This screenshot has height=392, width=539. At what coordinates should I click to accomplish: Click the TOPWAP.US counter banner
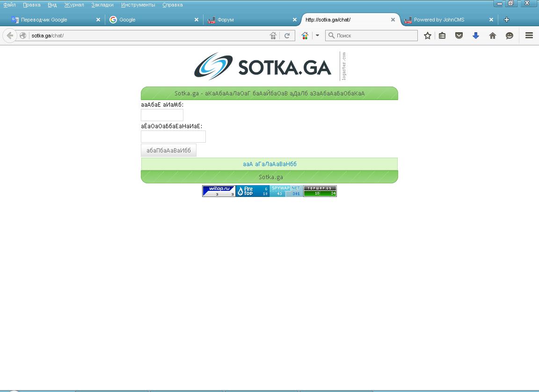point(320,191)
